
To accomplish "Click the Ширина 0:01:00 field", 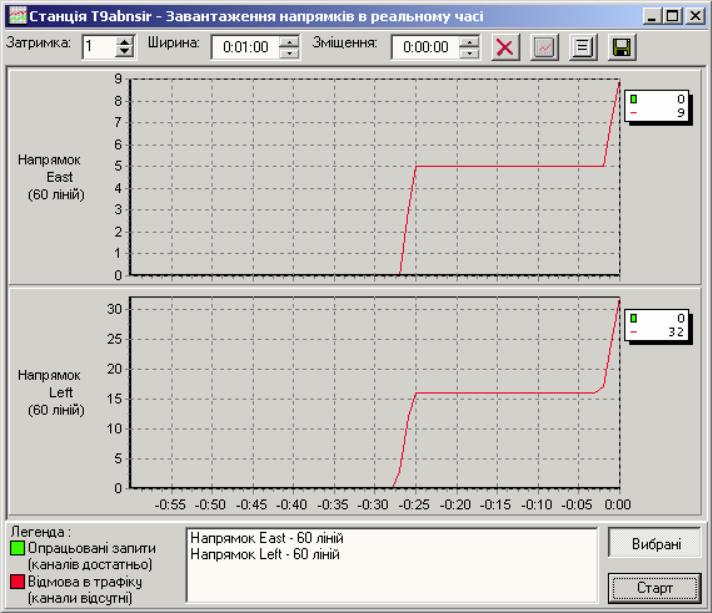I will pos(246,47).
